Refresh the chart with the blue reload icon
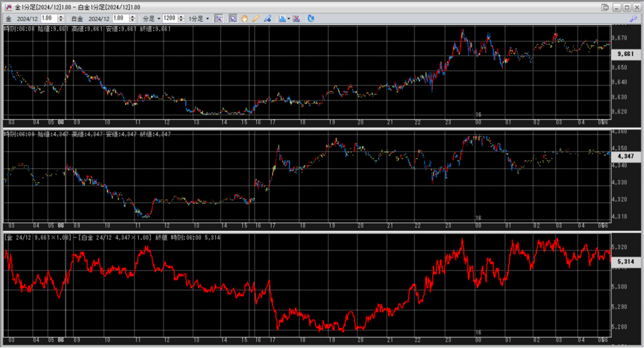 [311, 19]
